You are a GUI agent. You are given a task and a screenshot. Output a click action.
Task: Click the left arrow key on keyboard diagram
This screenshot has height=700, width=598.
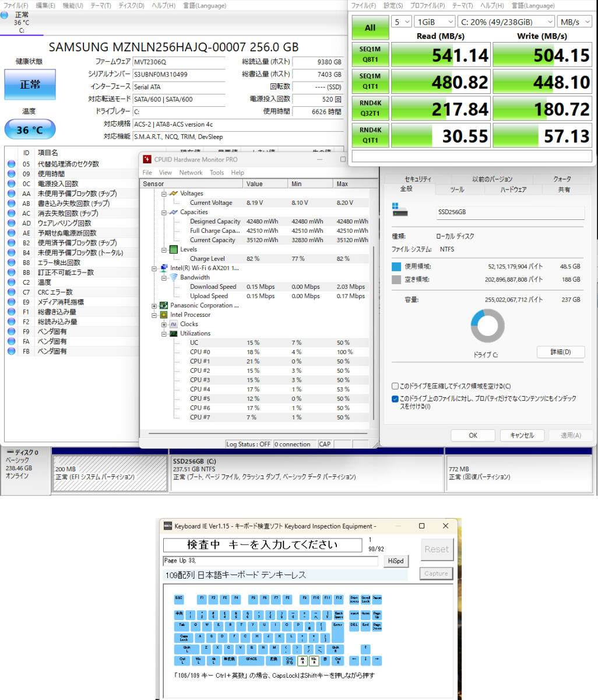[x=354, y=660]
